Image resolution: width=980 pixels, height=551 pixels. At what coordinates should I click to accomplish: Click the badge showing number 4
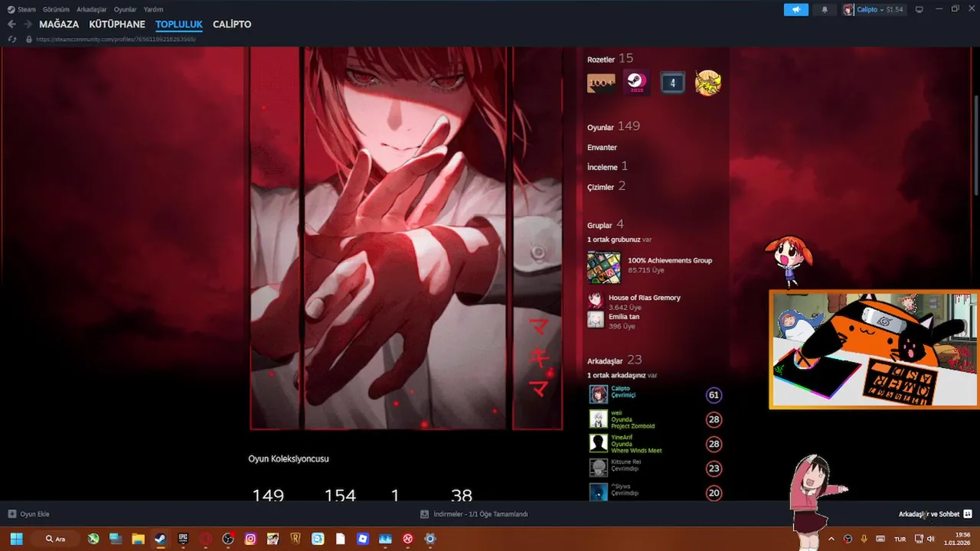point(672,83)
